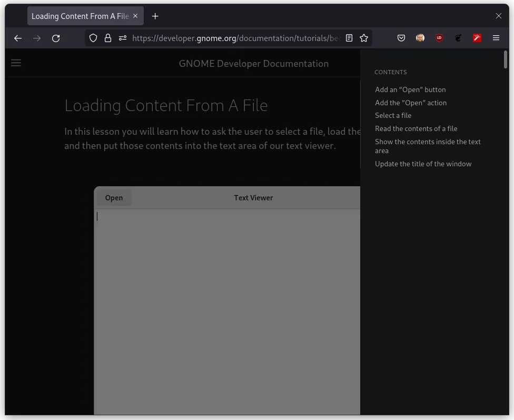Jump to Add an “Open” button section
The width and height of the screenshot is (514, 420).
tap(410, 89)
